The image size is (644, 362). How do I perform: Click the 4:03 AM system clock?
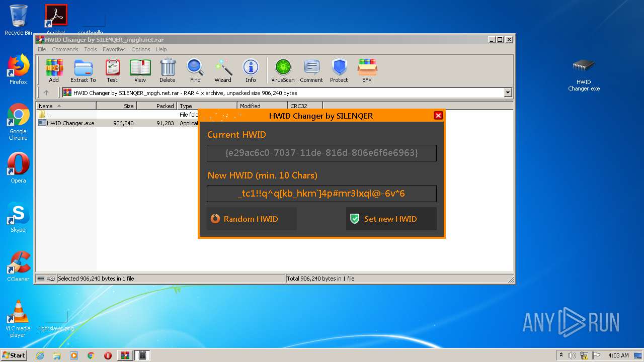[x=618, y=355]
